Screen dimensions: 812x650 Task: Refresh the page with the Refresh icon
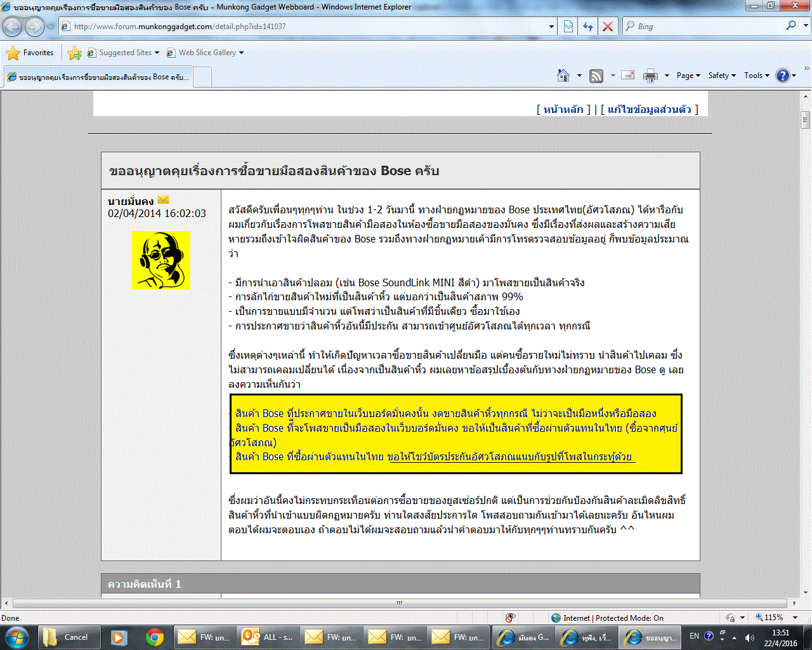(588, 27)
